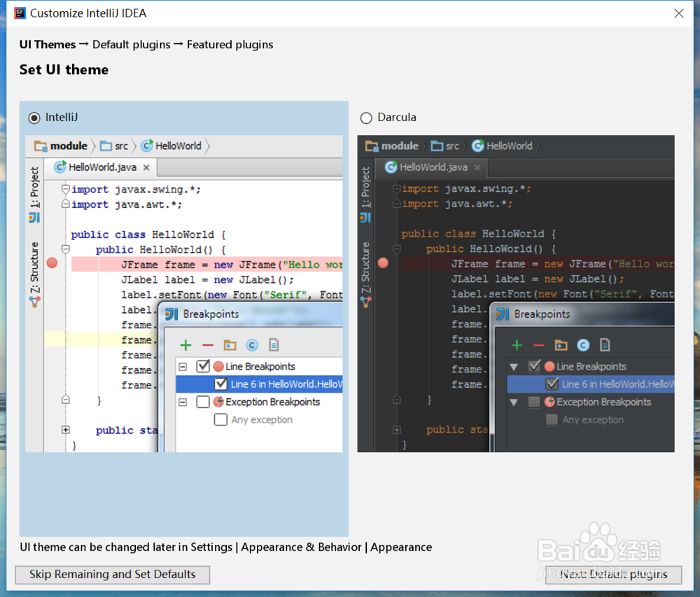Collapse Line Breakpoints node in light preview
This screenshot has width=700, height=597.
click(183, 367)
